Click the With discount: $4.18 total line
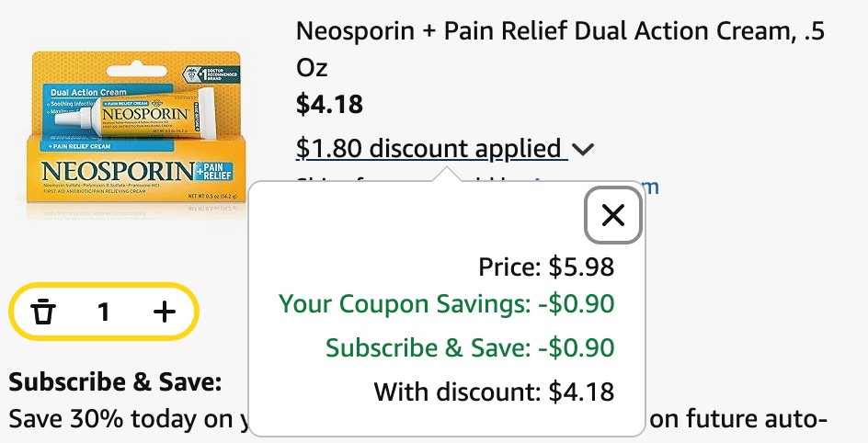 click(x=494, y=392)
